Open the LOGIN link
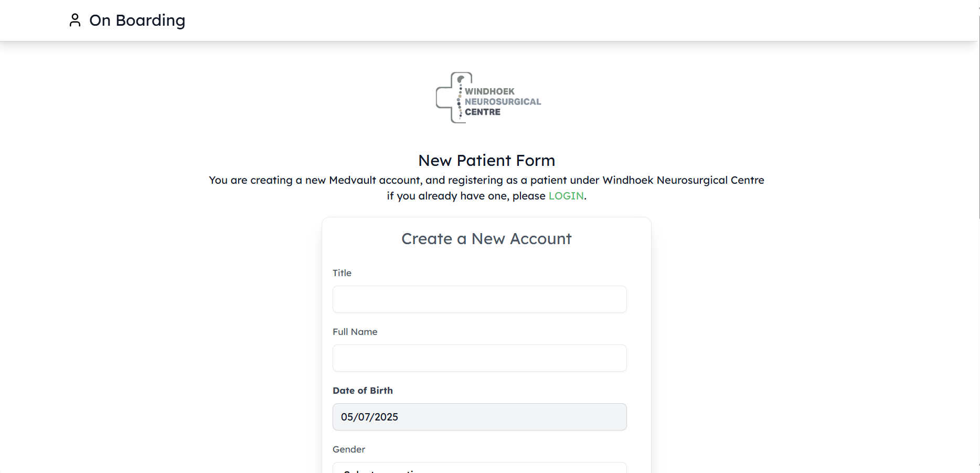This screenshot has width=980, height=473. click(566, 196)
